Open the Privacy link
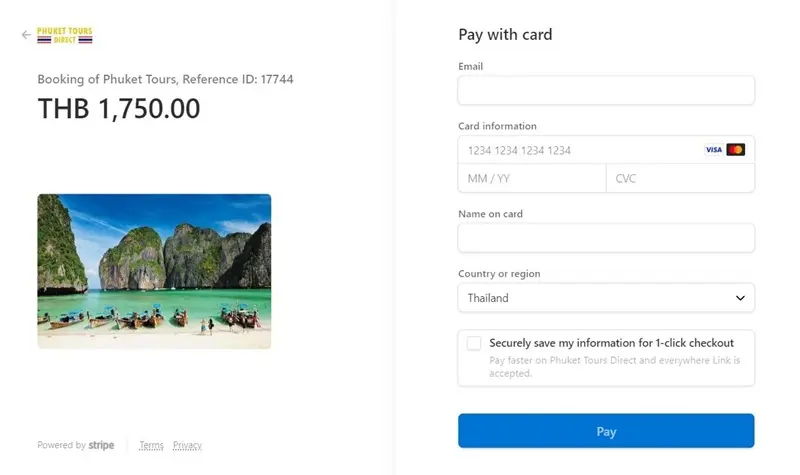The width and height of the screenshot is (800, 475). 187,445
